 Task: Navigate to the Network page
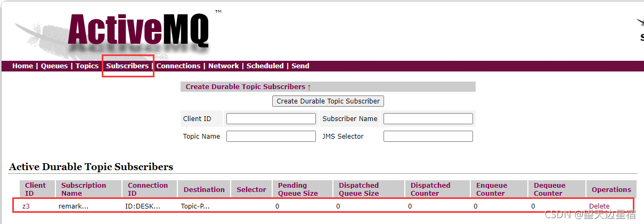click(223, 66)
